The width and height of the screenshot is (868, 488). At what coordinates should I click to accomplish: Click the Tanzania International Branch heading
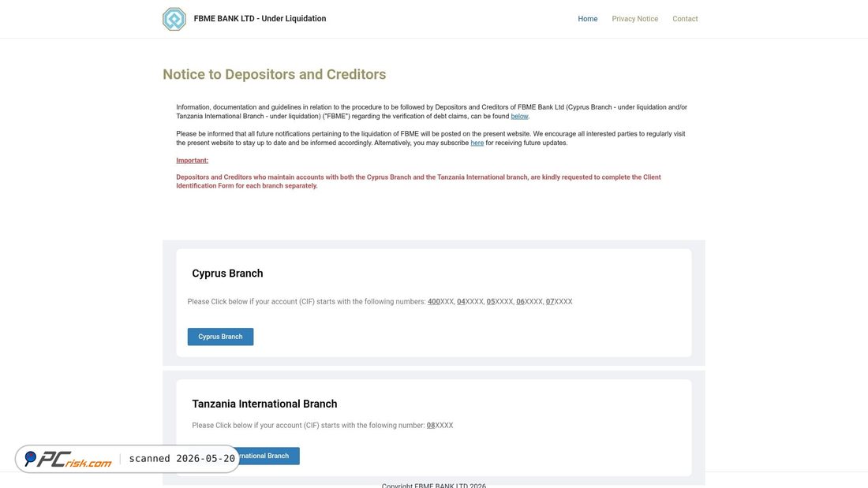click(x=264, y=404)
